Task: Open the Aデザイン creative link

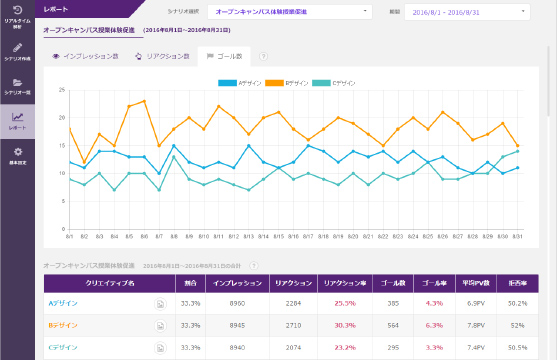Action: (x=63, y=303)
